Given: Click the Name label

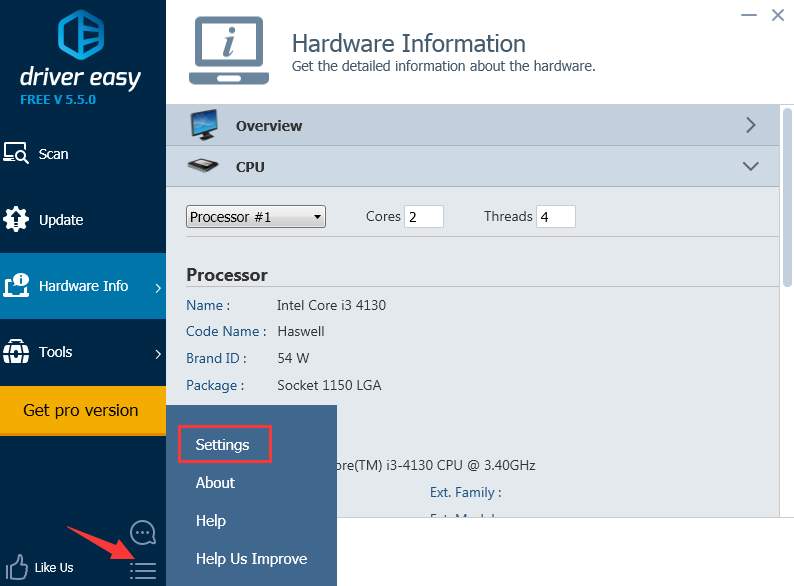Looking at the screenshot, I should pyautogui.click(x=208, y=305).
